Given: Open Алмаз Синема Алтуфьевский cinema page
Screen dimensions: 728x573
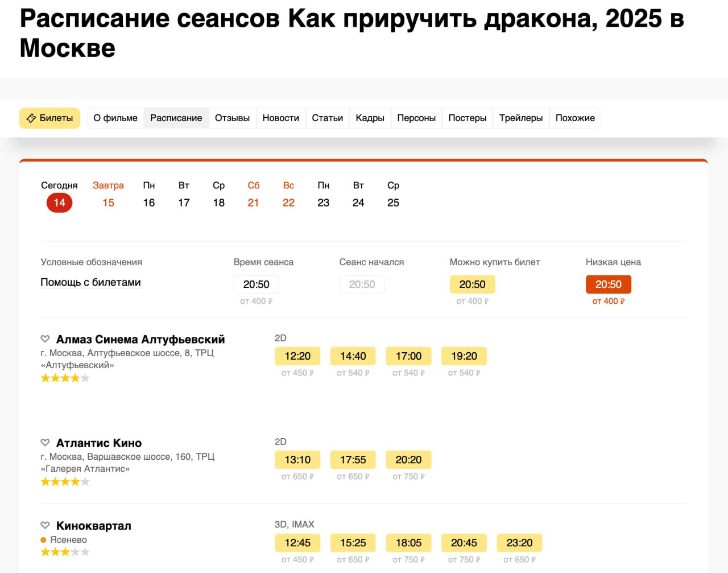Looking at the screenshot, I should (140, 340).
